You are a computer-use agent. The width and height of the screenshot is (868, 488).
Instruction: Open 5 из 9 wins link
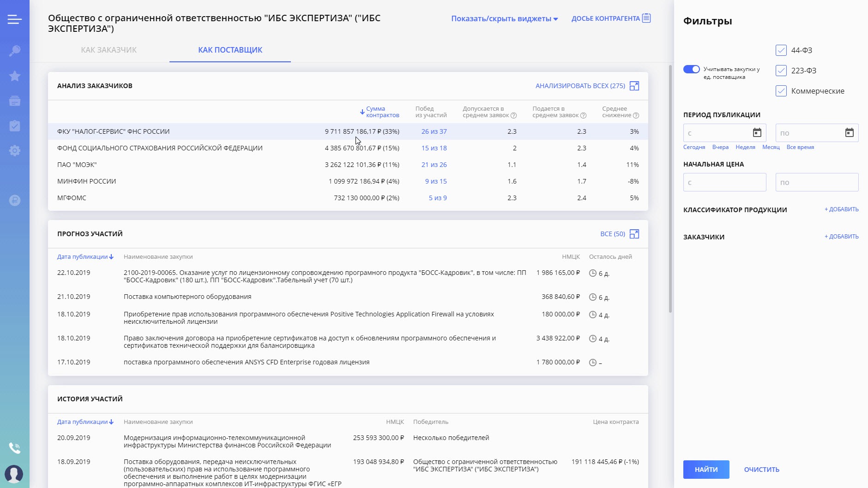(438, 198)
